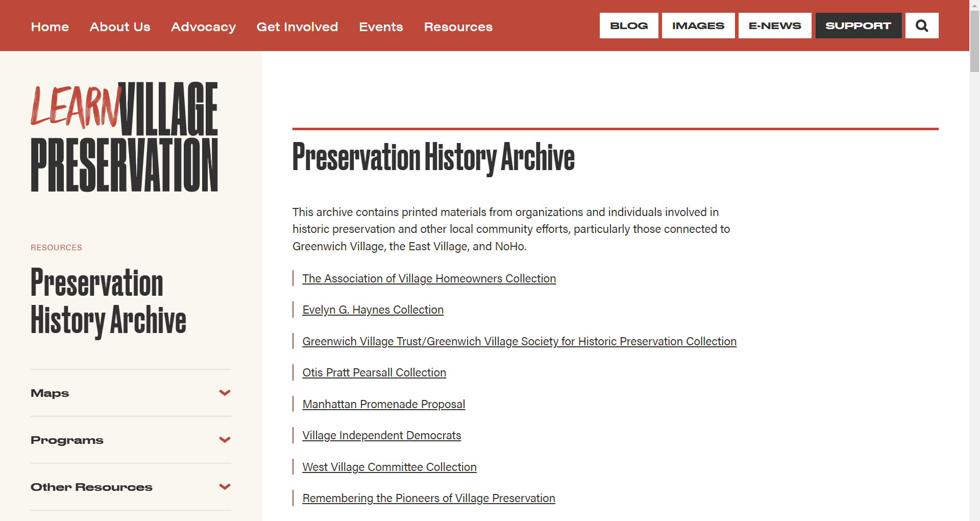Open the Evelyn G. Haynes Collection
Image resolution: width=980 pixels, height=521 pixels.
pos(373,310)
